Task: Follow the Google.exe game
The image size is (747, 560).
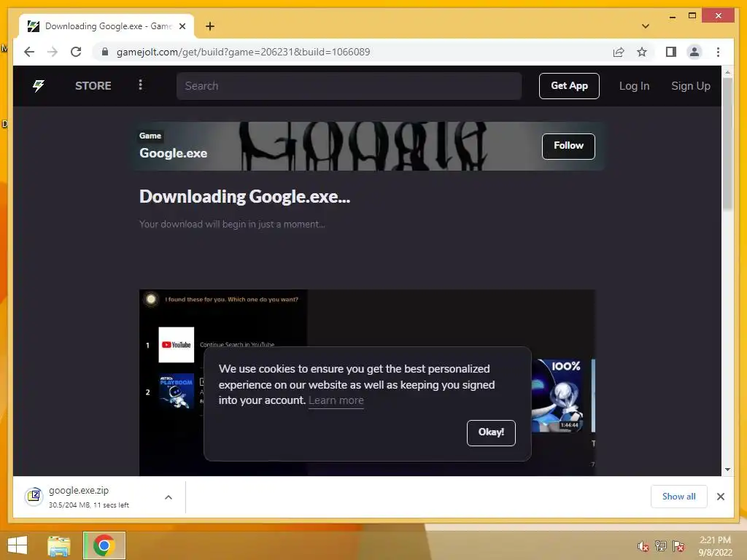Action: (568, 146)
